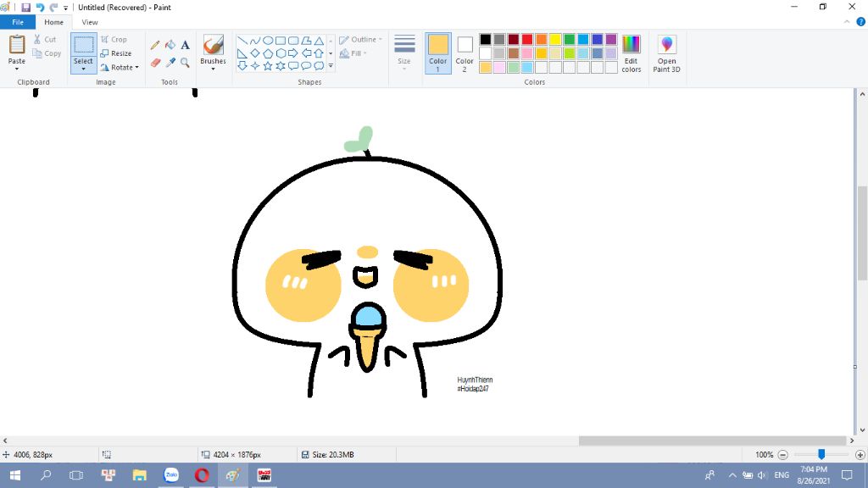Choose the Rectangle shape
868x488 pixels.
280,41
